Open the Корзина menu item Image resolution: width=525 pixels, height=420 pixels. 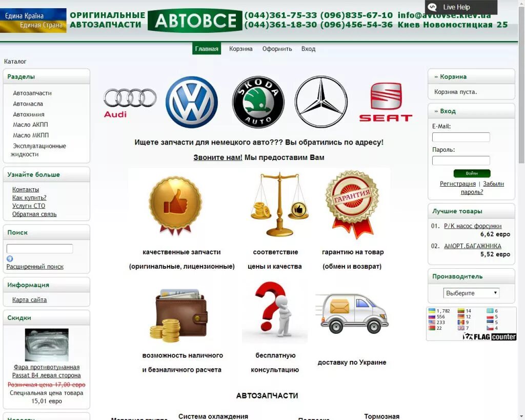pos(240,48)
